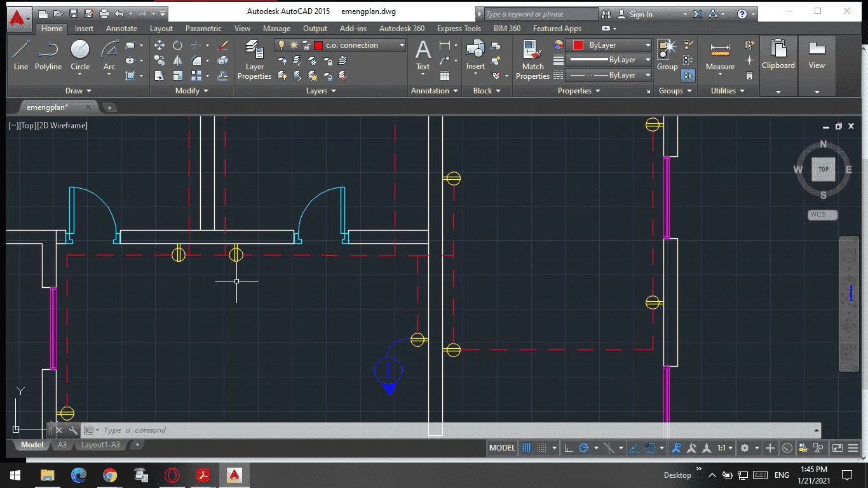Toggle the grid display in status bar
The image size is (868, 488).
pos(527,448)
